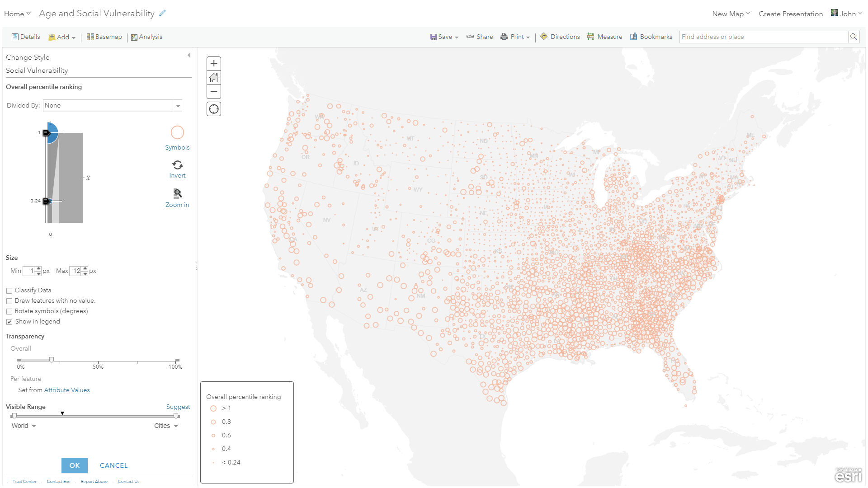Open the World visible range dropdown
This screenshot has height=488, width=868.
tap(24, 426)
